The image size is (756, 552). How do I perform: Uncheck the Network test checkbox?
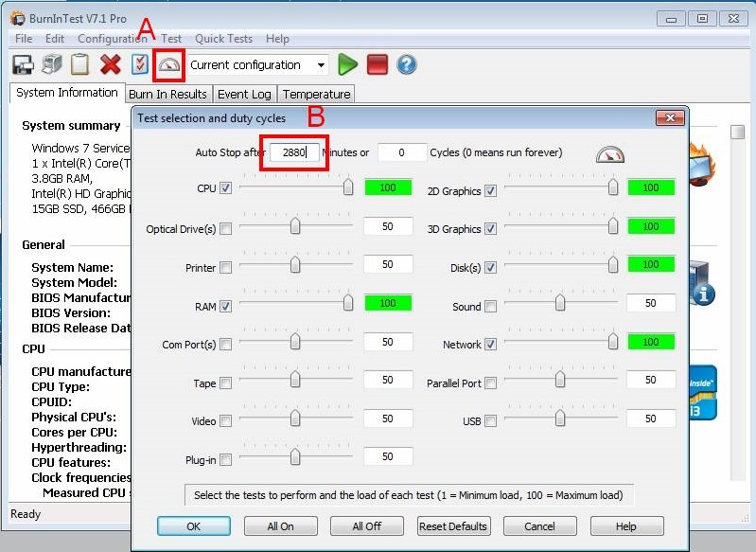pos(490,344)
